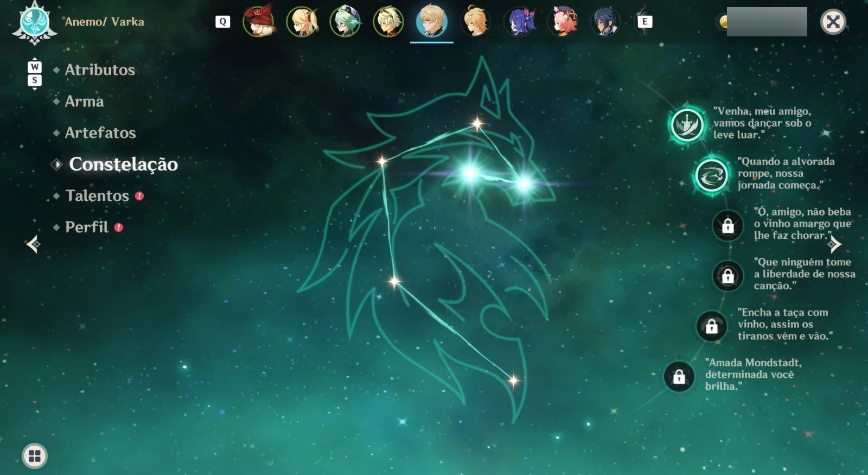Open the "Quando a alvorada rompe" constellation node
This screenshot has width=868, height=475.
711,175
